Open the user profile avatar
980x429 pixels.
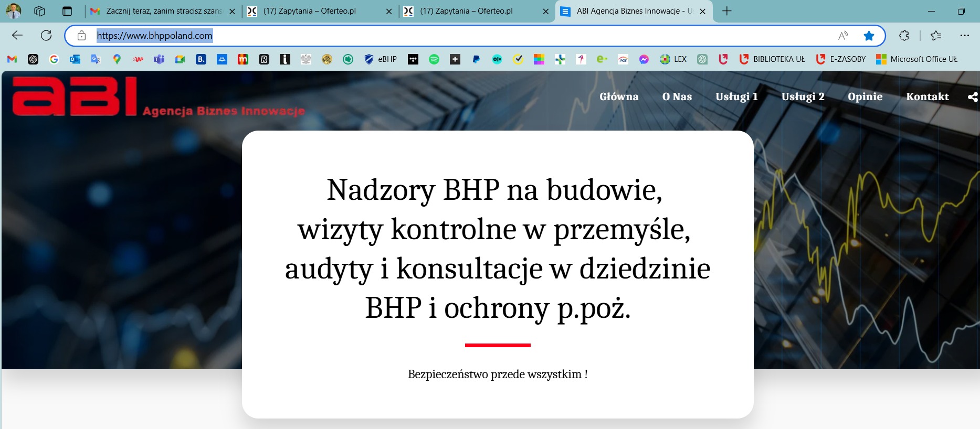click(14, 11)
